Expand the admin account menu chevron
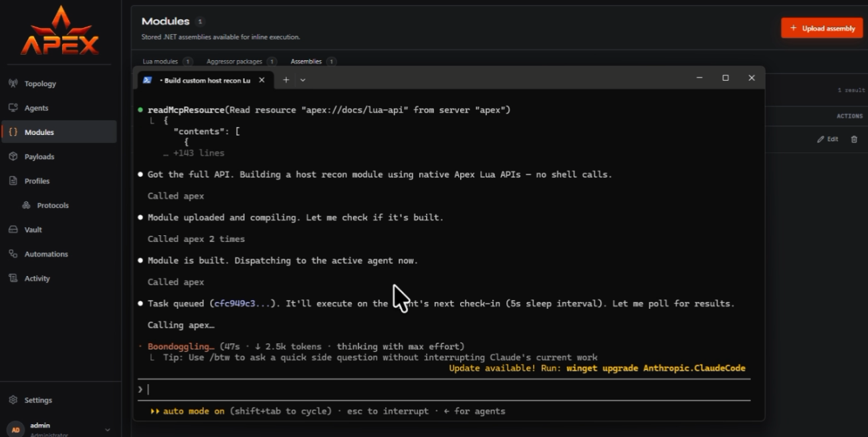868x437 pixels. click(x=108, y=430)
